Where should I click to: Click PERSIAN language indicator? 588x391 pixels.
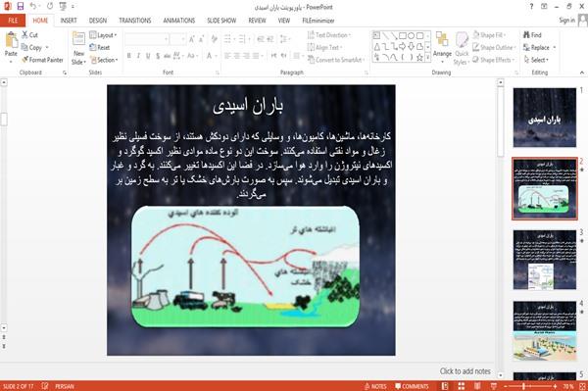point(64,386)
